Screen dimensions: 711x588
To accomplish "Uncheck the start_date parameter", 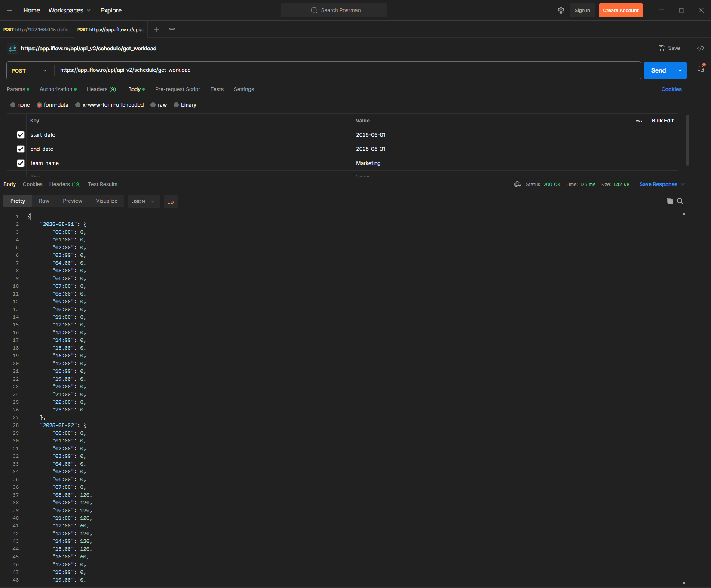I will coord(20,135).
